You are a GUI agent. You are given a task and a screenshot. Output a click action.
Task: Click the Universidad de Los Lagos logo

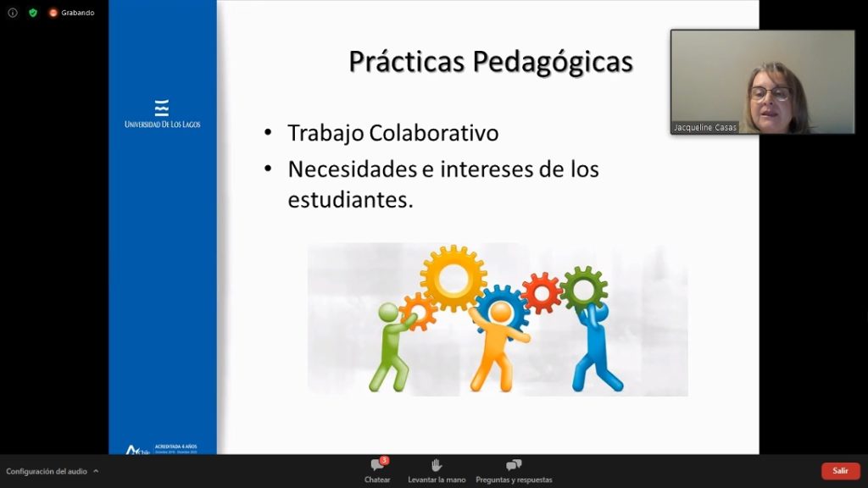click(x=162, y=114)
